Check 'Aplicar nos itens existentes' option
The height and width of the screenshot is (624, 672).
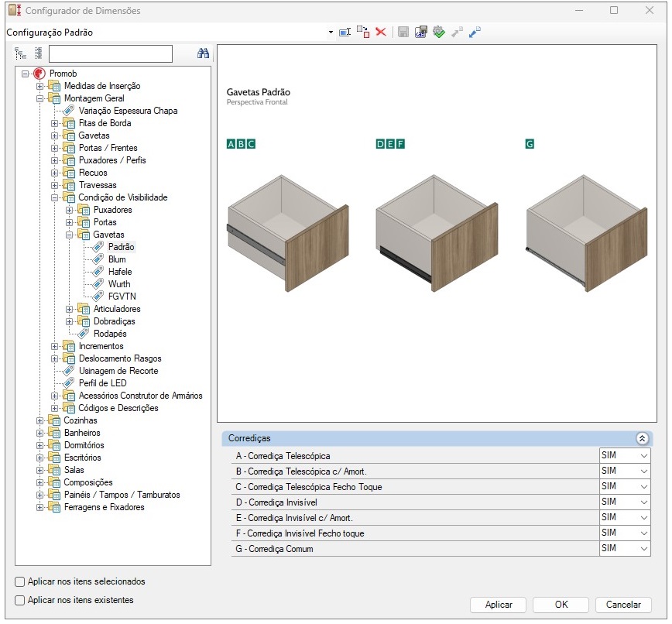[20, 600]
